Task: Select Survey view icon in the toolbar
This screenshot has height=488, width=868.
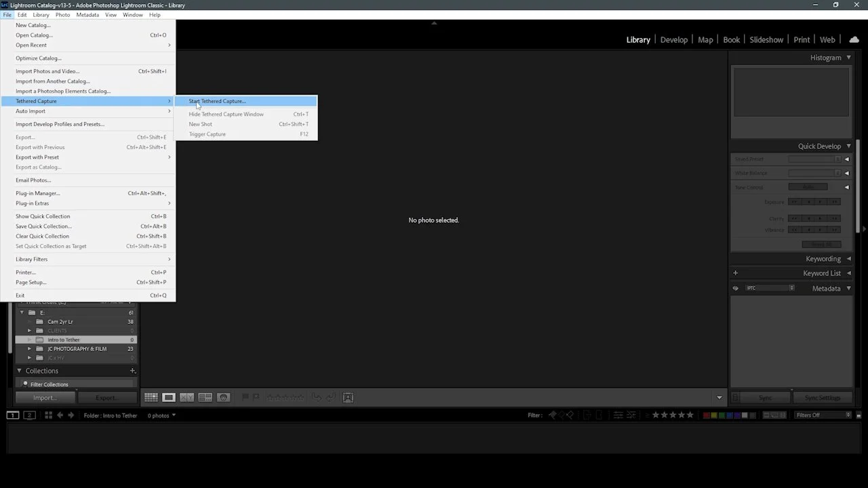Action: pos(205,398)
